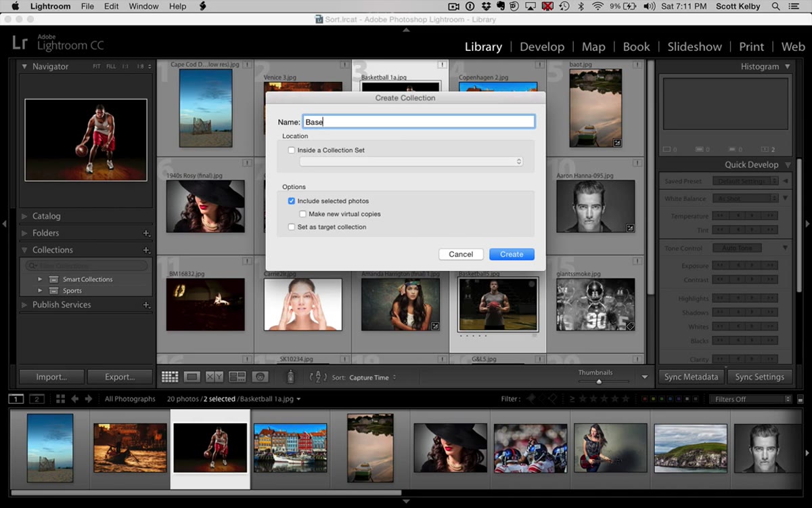The height and width of the screenshot is (508, 812).
Task: Click filmstrip grid shortcut icon
Action: pos(60,399)
